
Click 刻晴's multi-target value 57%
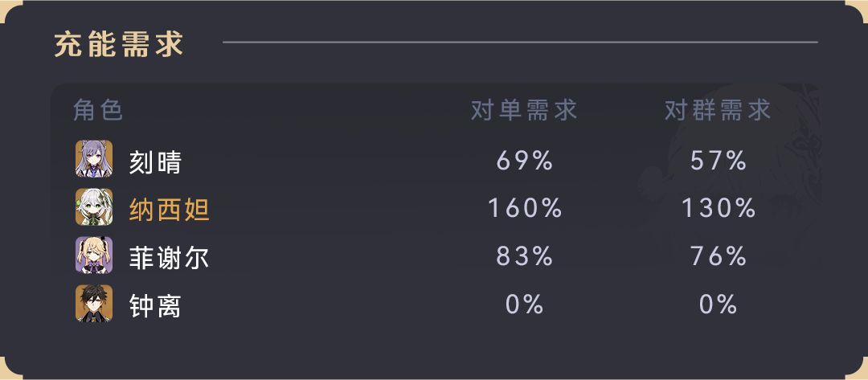tap(719, 161)
